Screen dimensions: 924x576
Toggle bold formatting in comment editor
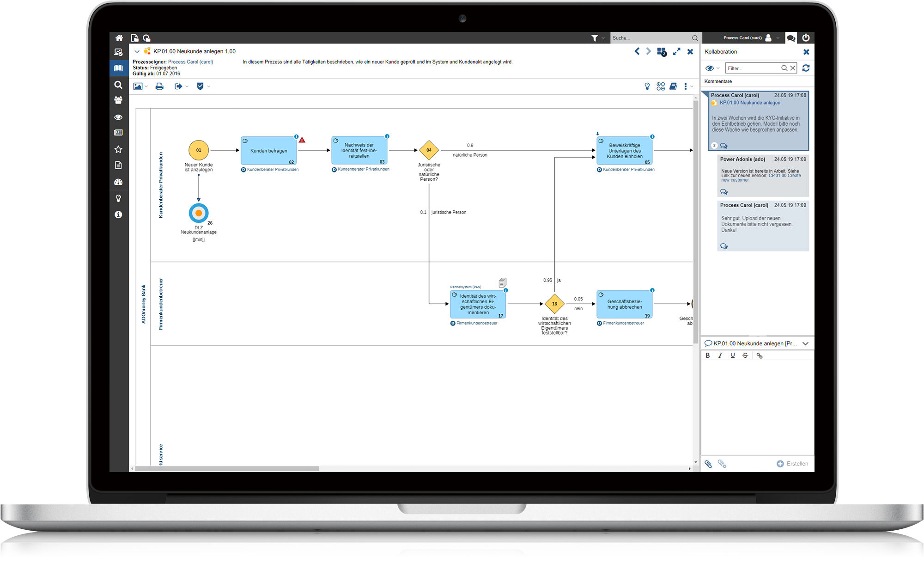tap(707, 355)
